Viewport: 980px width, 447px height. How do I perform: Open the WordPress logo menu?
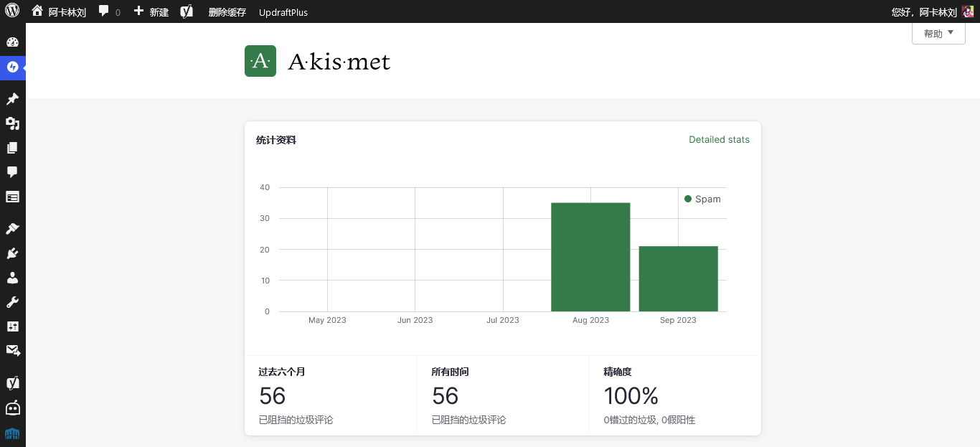(x=12, y=11)
